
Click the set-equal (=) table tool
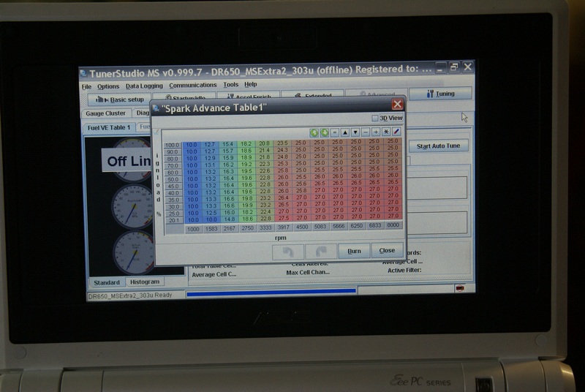pyautogui.click(x=335, y=132)
